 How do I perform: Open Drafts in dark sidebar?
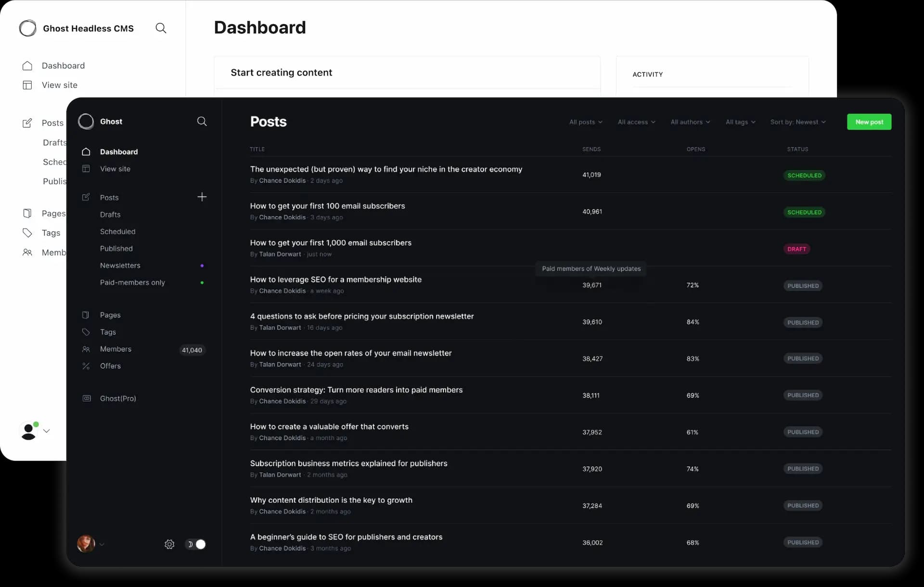pyautogui.click(x=110, y=215)
